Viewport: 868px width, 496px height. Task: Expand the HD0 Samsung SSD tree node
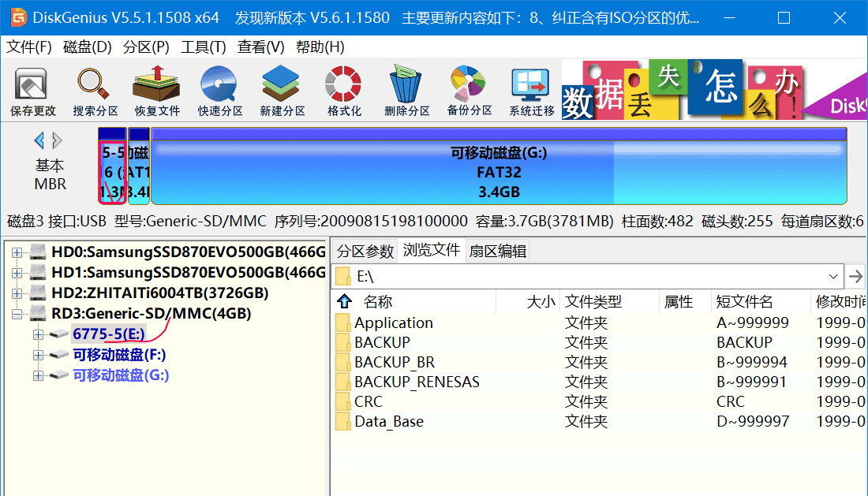[17, 253]
